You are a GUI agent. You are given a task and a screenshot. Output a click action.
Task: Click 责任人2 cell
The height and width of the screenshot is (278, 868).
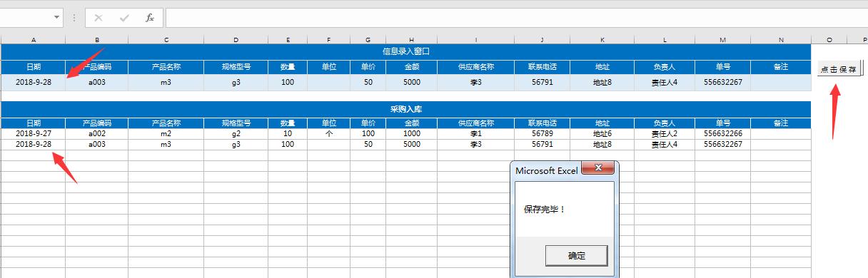tap(665, 133)
